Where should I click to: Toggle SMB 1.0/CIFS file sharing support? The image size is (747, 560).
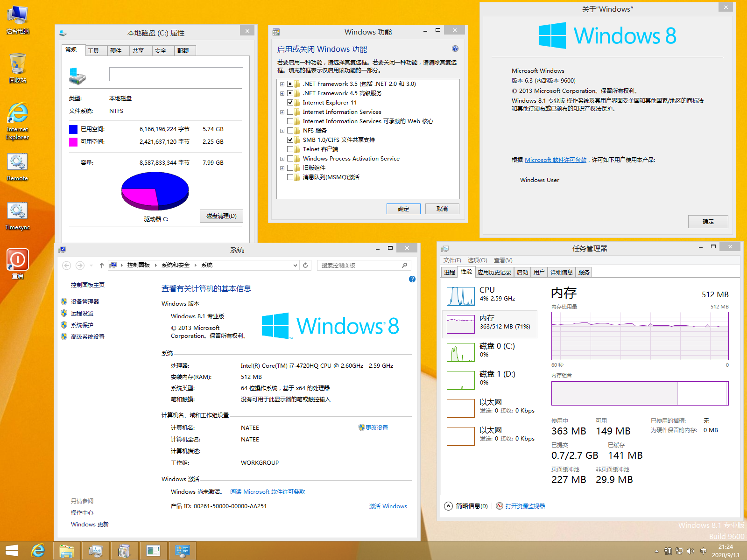(290, 140)
